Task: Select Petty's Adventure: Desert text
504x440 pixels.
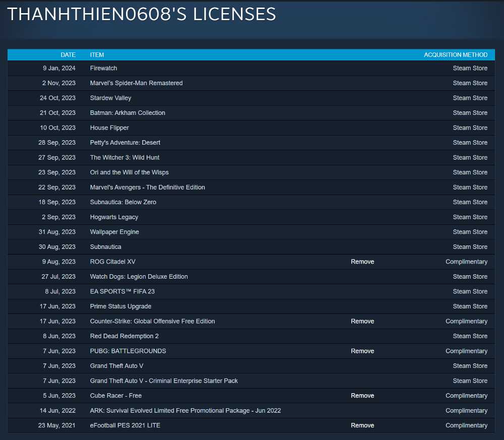Action: [x=125, y=142]
